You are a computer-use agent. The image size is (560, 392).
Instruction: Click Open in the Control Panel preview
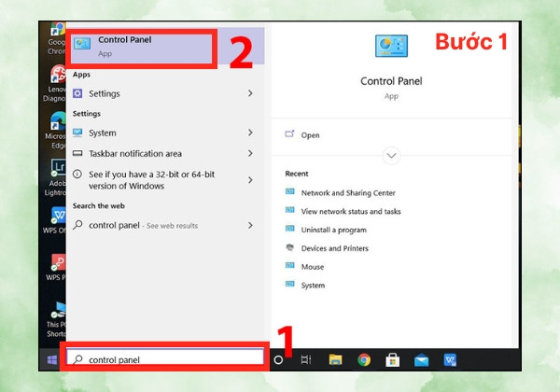click(310, 135)
